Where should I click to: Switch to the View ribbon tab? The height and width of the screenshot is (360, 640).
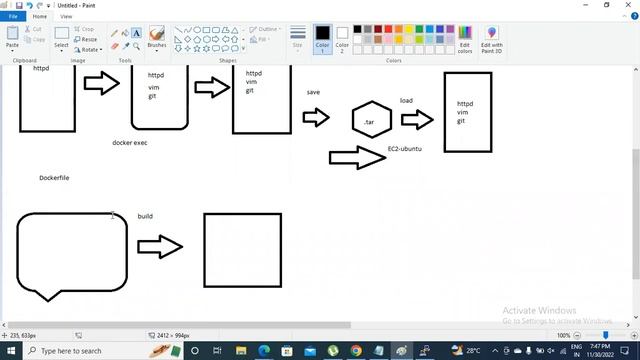pos(66,16)
